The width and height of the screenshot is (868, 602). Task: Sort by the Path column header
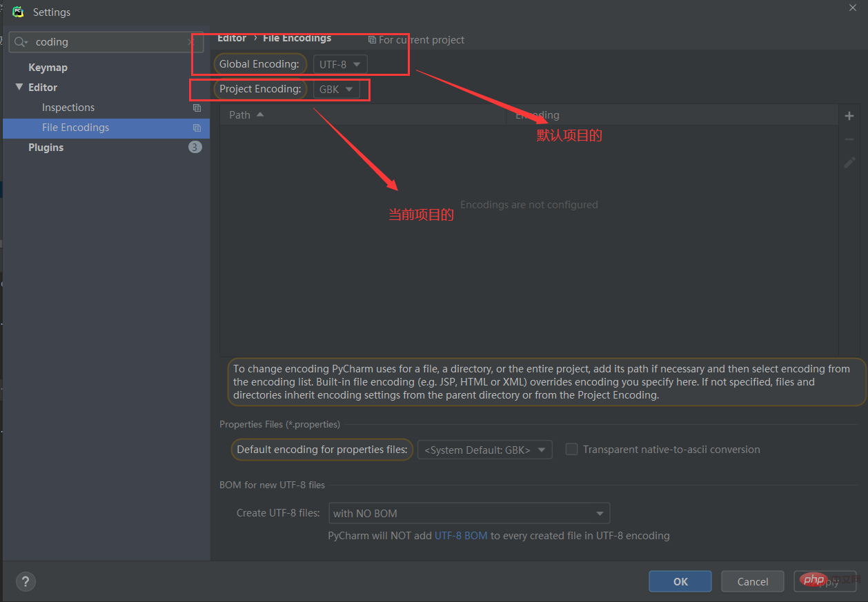[240, 114]
